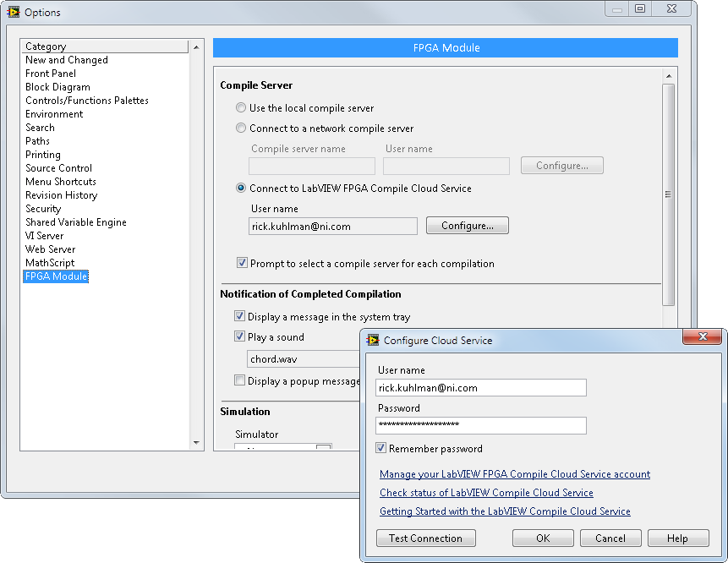
Task: Select 'VI Server' category
Action: (44, 236)
